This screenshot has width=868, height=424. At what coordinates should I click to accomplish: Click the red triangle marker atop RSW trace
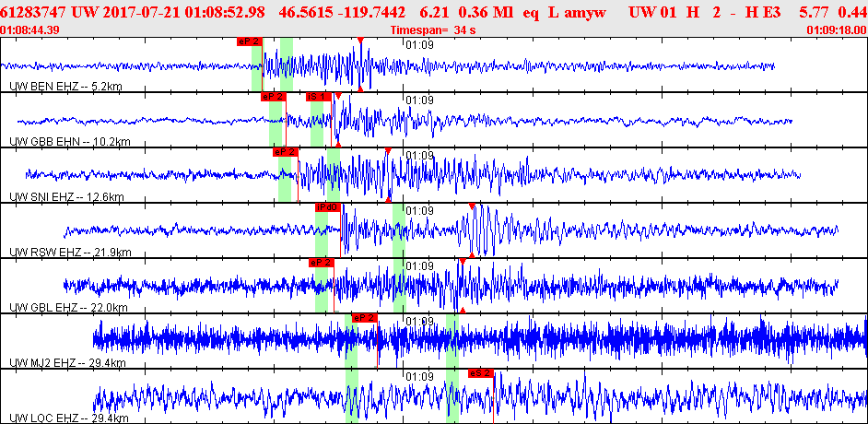point(472,206)
